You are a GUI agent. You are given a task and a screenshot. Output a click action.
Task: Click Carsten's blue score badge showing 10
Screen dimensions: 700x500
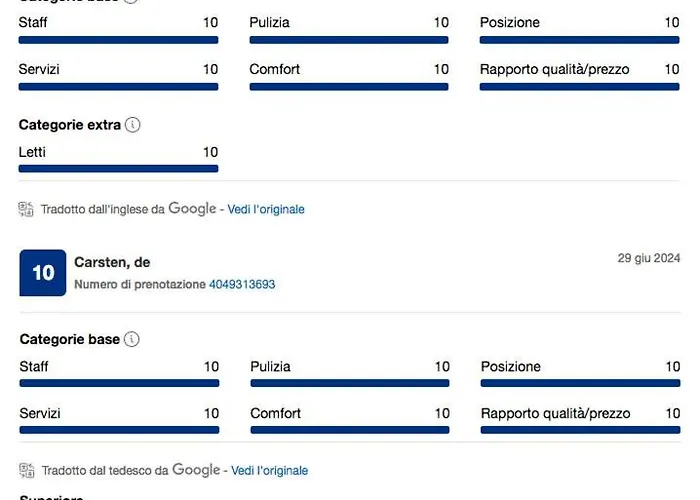pos(43,273)
